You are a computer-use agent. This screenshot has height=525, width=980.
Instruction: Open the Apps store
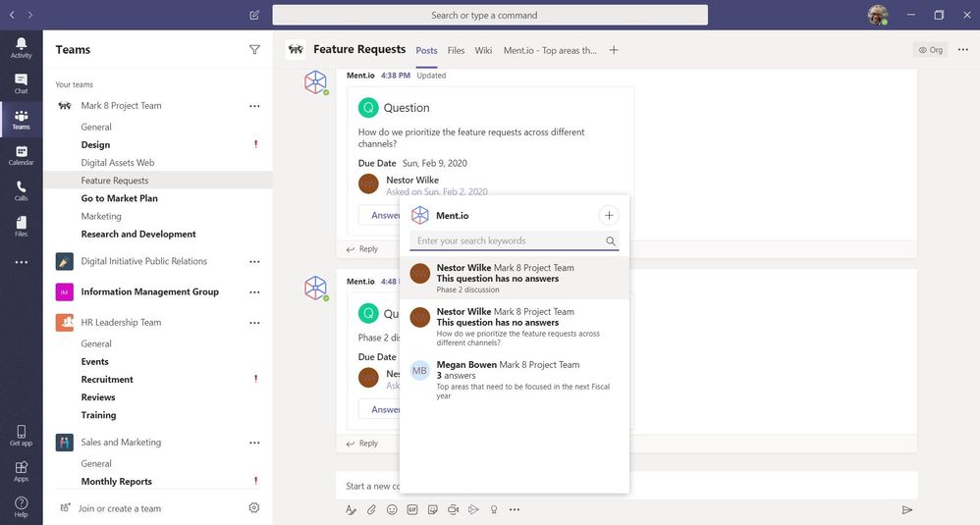pyautogui.click(x=22, y=471)
